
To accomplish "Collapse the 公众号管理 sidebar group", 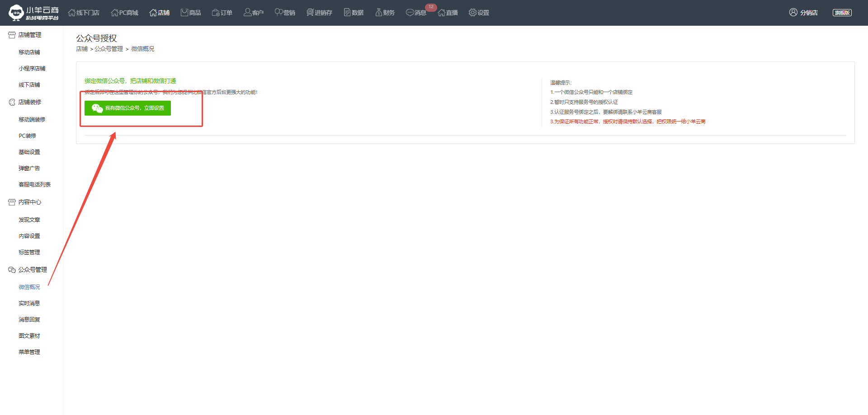I will coord(32,270).
